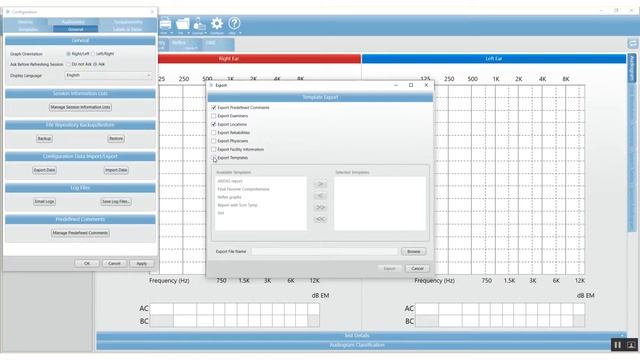Click the Export File Name input field

[x=324, y=251]
